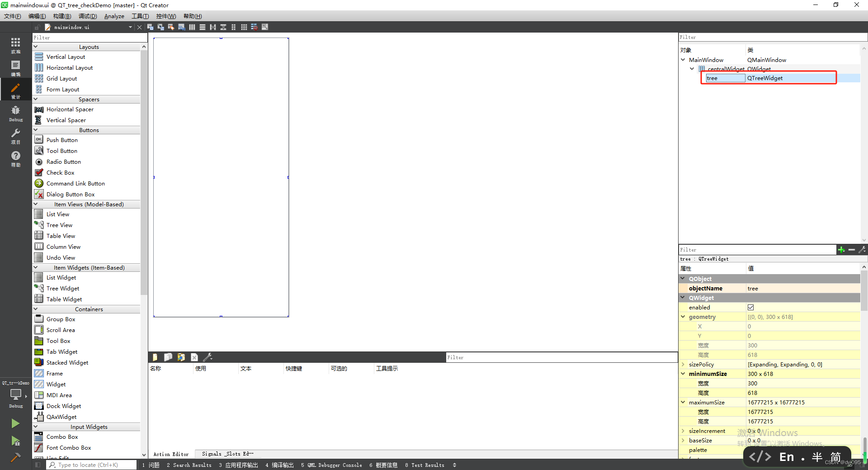Collapse the Layouts category in the widget box

(x=36, y=47)
